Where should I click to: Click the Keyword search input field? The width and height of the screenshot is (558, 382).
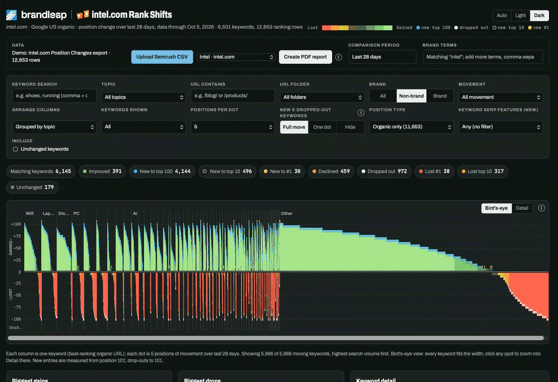(x=54, y=96)
